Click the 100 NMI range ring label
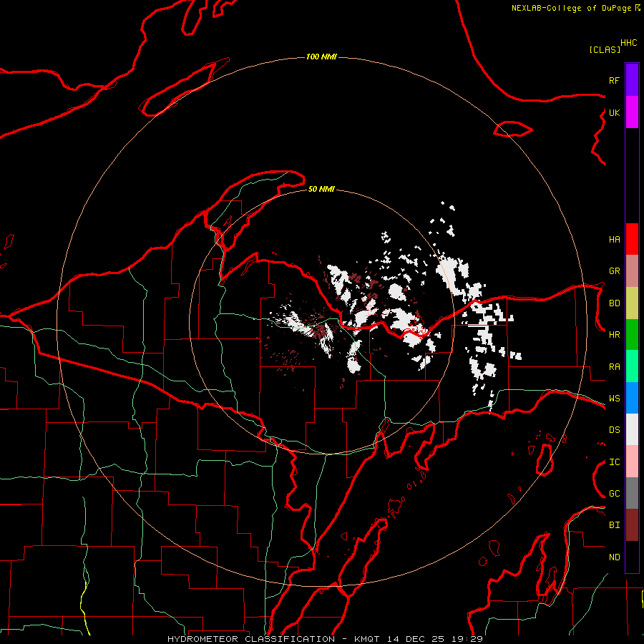This screenshot has width=644, height=644. [321, 57]
